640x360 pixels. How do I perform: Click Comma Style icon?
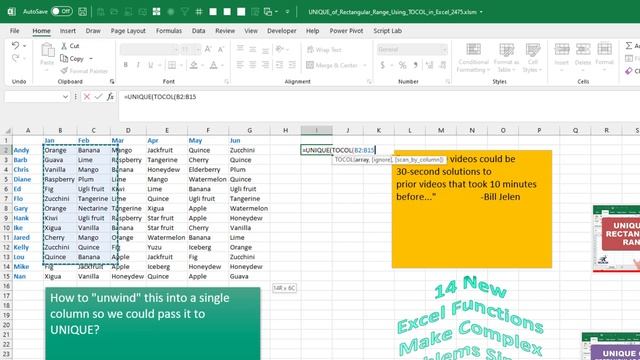(x=416, y=65)
